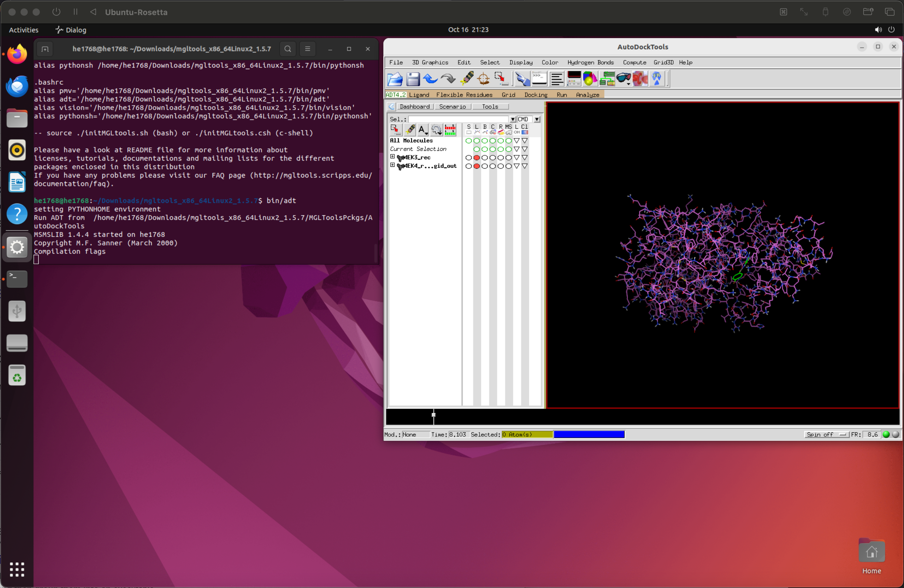Open the colorful 3D shapes viewer icon
Screen dimensions: 904x588
(x=590, y=79)
